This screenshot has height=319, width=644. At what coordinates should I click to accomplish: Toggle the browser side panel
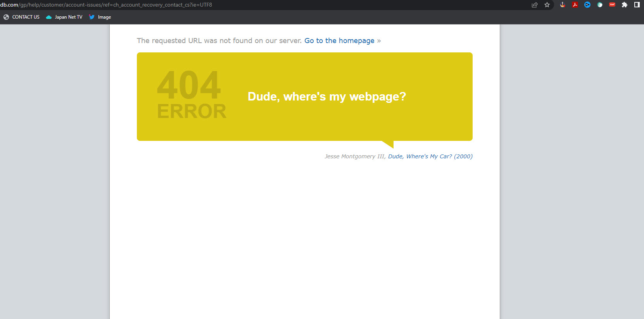pos(637,5)
